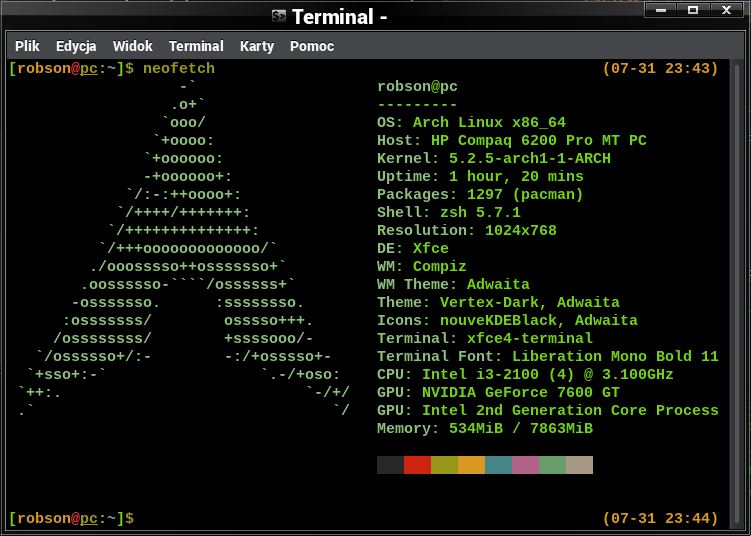The image size is (751, 536).
Task: Click the Kernel version line
Action: tap(493, 158)
